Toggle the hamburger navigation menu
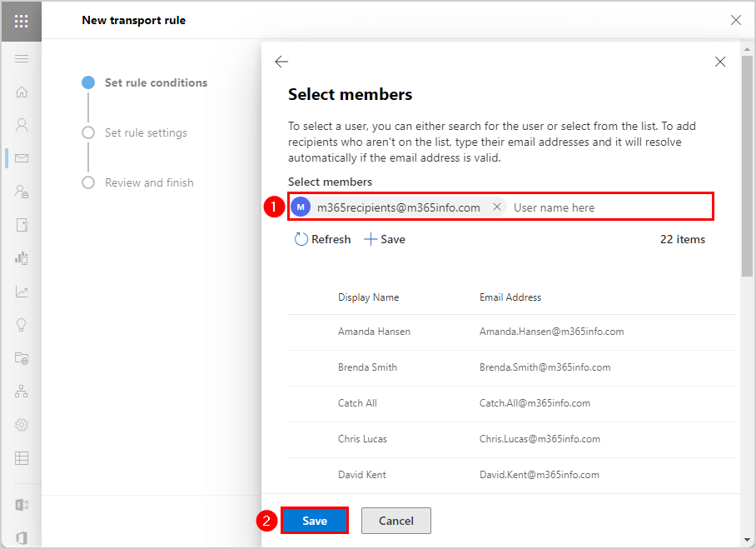 (21, 59)
